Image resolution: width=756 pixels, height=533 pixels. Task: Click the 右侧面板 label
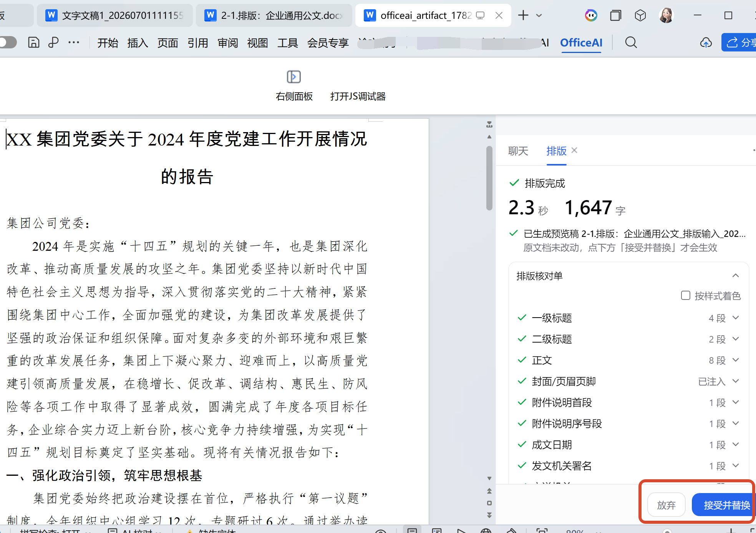[x=294, y=96]
